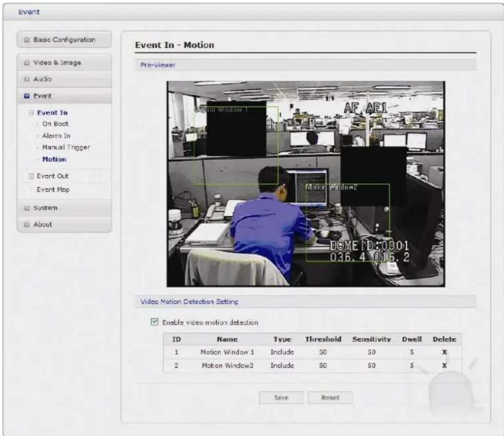The height and width of the screenshot is (436, 504).
Task: Select Motion Window2 label in preview
Action: click(x=331, y=187)
